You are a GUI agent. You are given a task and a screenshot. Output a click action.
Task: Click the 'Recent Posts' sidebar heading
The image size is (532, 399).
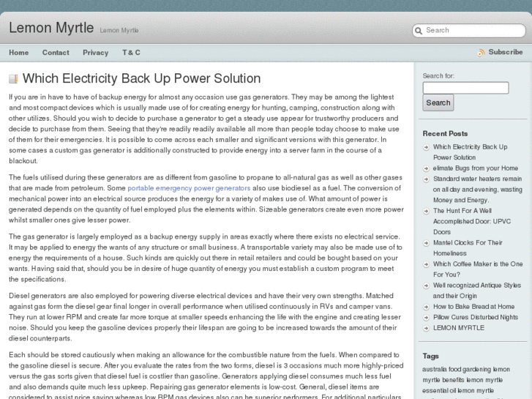point(445,134)
